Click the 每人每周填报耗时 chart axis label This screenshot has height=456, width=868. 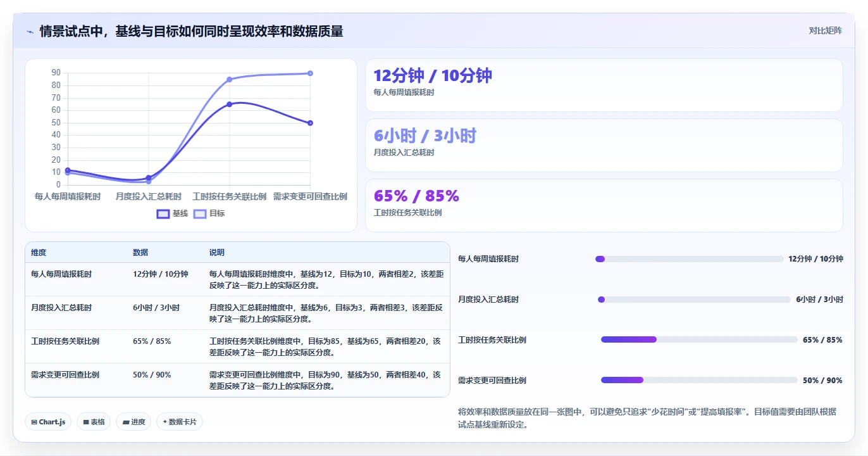tap(68, 197)
